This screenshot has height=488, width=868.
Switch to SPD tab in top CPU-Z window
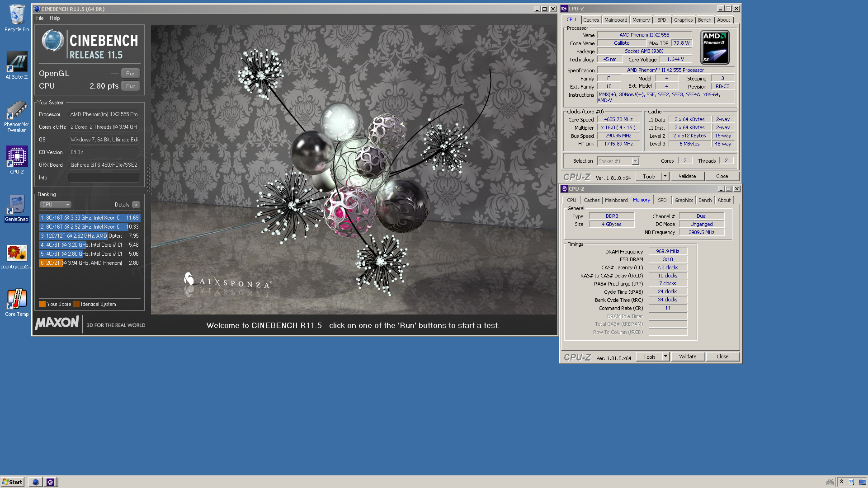coord(662,20)
